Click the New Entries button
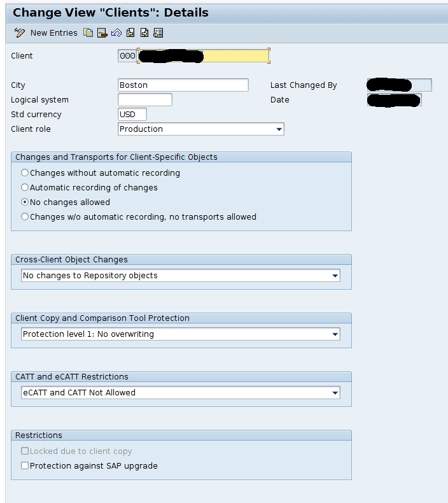The width and height of the screenshot is (448, 503). (x=54, y=32)
